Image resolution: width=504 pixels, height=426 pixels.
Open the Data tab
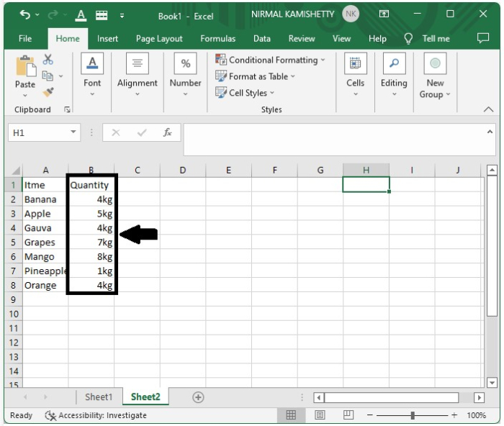click(261, 39)
